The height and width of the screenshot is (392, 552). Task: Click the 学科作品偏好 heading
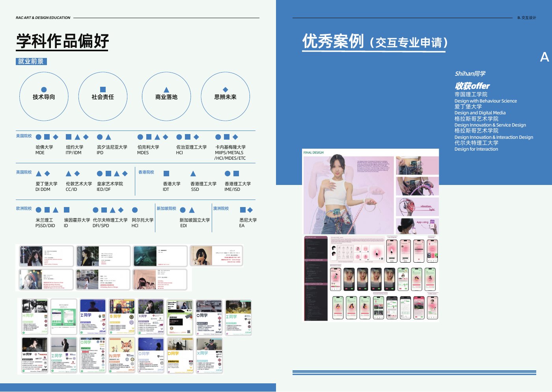[62, 41]
